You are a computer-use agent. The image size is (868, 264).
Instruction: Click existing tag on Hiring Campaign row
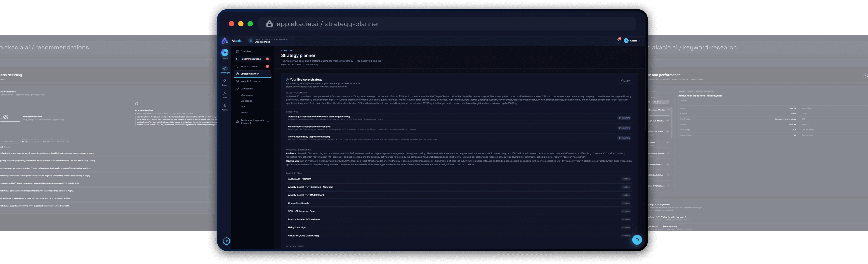coord(626,228)
